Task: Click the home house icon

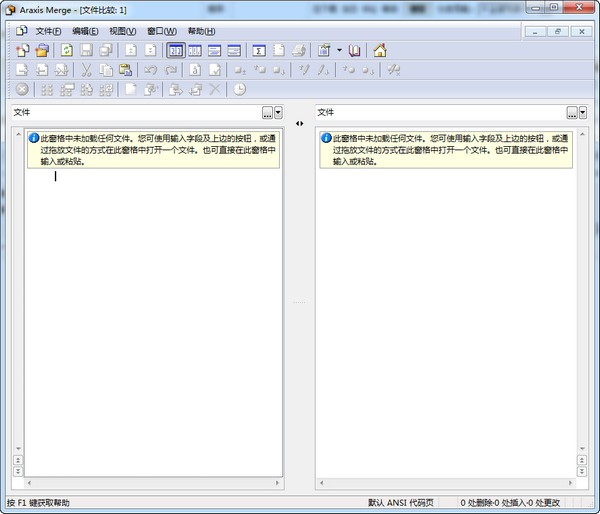Action: pyautogui.click(x=380, y=51)
